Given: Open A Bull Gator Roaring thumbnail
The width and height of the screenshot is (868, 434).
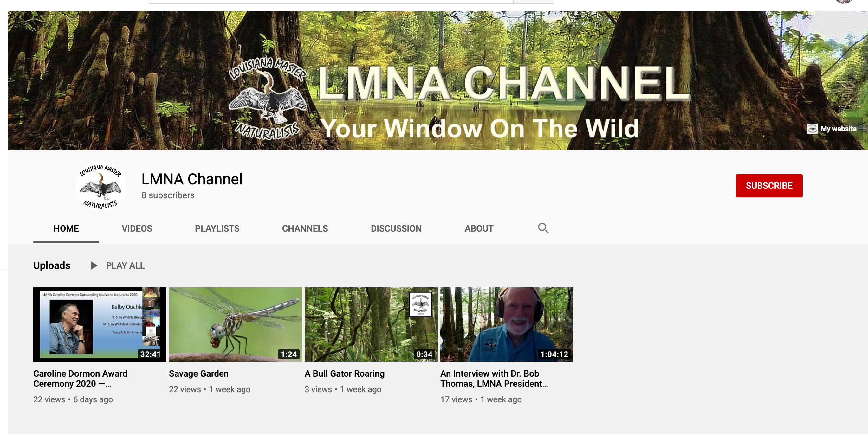Looking at the screenshot, I should (x=371, y=324).
